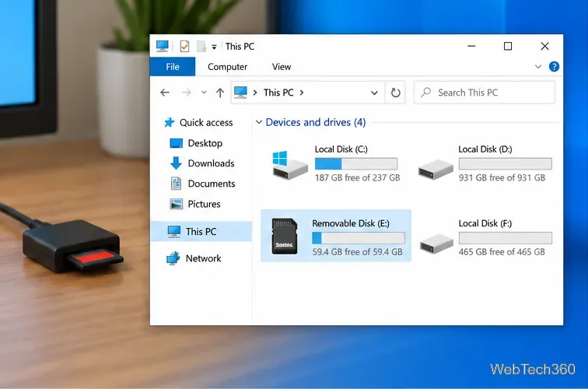
Task: Click the 187 GB free of 237 GB text
Action: [x=357, y=177]
